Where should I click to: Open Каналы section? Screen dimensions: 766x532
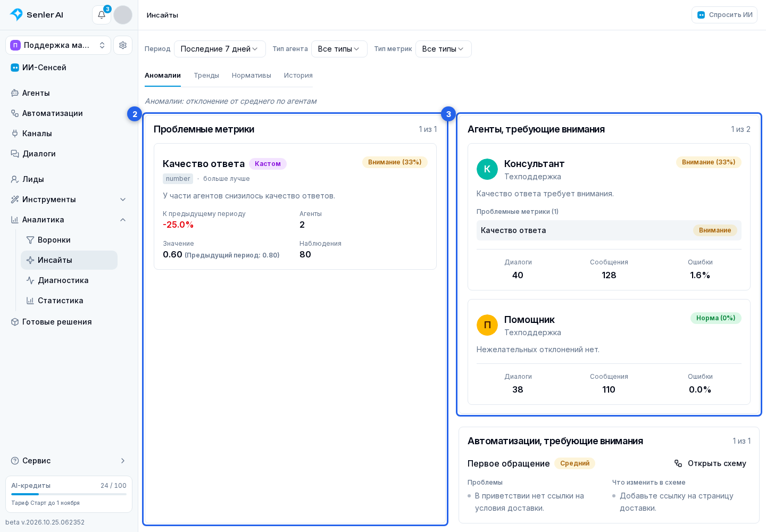tap(69, 134)
